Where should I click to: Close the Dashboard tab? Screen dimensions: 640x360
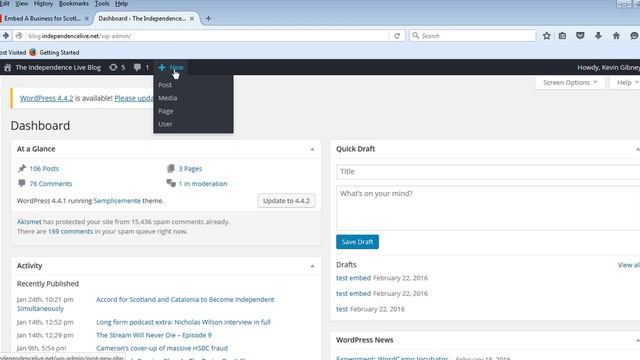pos(192,18)
